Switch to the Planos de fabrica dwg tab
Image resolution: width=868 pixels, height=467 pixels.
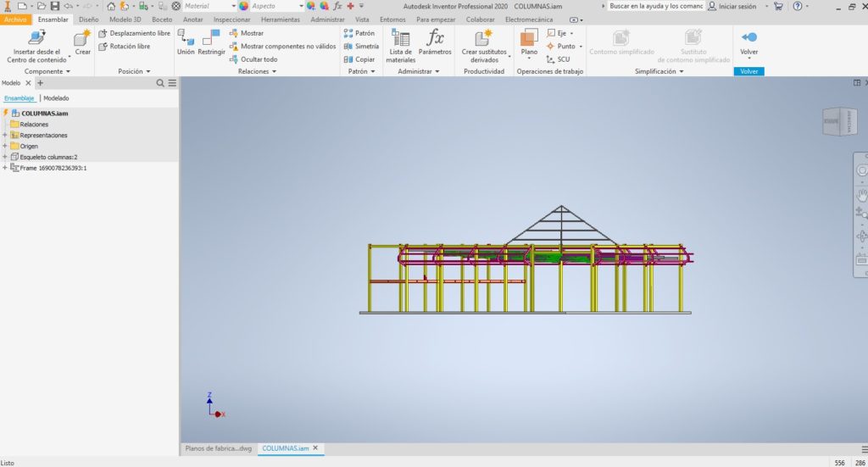coord(218,448)
